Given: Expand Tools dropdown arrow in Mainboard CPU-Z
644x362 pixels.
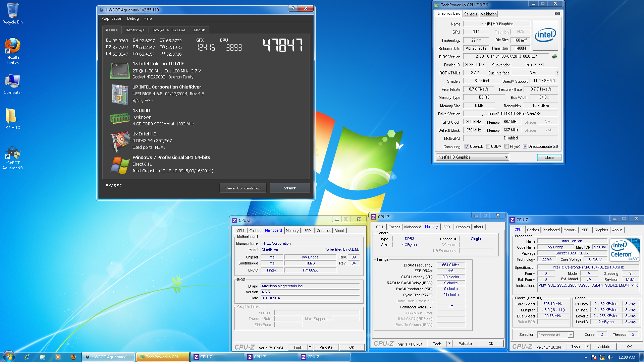Looking at the screenshot, I should coord(310,347).
